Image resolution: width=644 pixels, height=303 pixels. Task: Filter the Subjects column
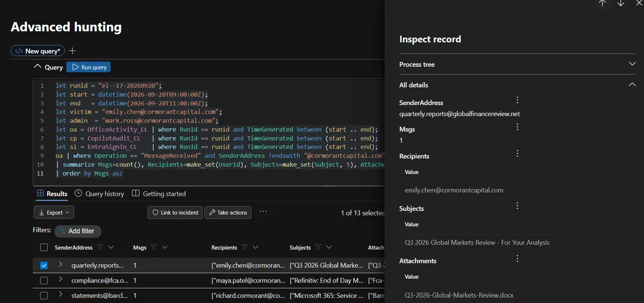tap(318, 247)
